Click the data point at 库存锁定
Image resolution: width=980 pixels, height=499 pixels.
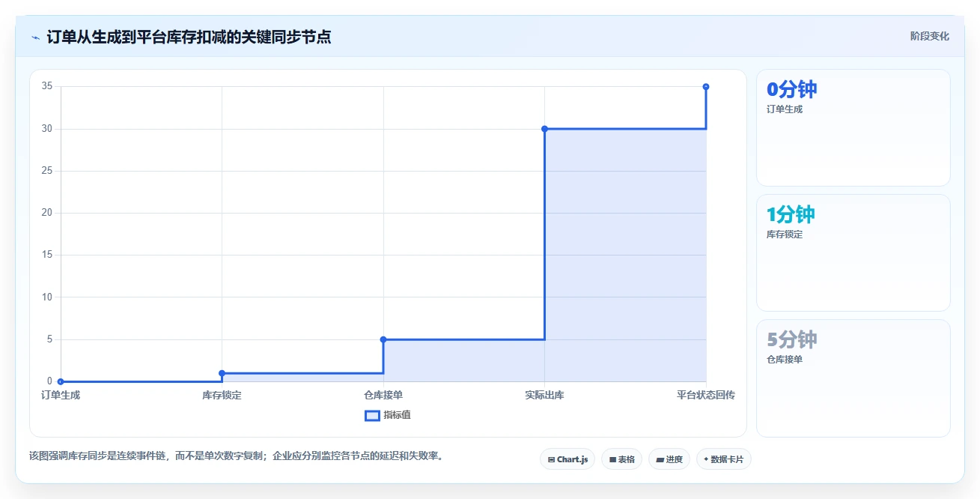(222, 373)
